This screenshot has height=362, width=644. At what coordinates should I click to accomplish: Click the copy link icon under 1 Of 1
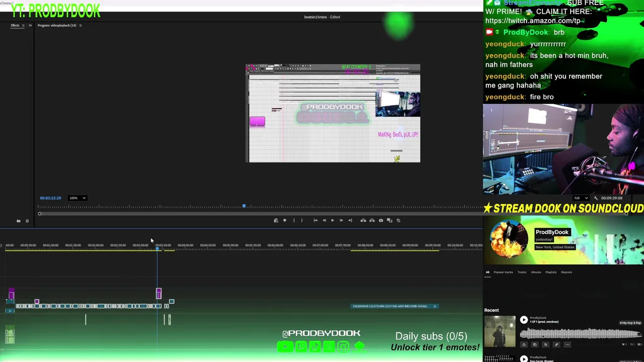[535, 344]
